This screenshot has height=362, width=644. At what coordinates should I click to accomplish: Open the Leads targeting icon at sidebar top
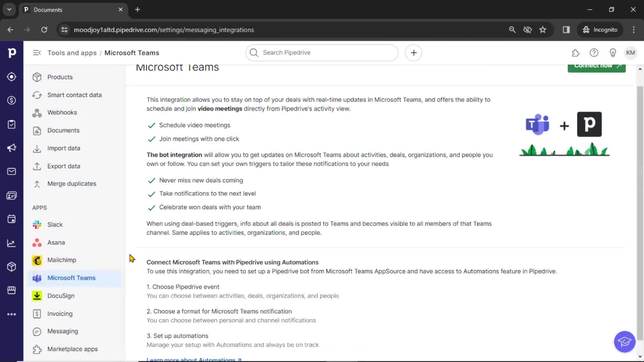coord(11,77)
